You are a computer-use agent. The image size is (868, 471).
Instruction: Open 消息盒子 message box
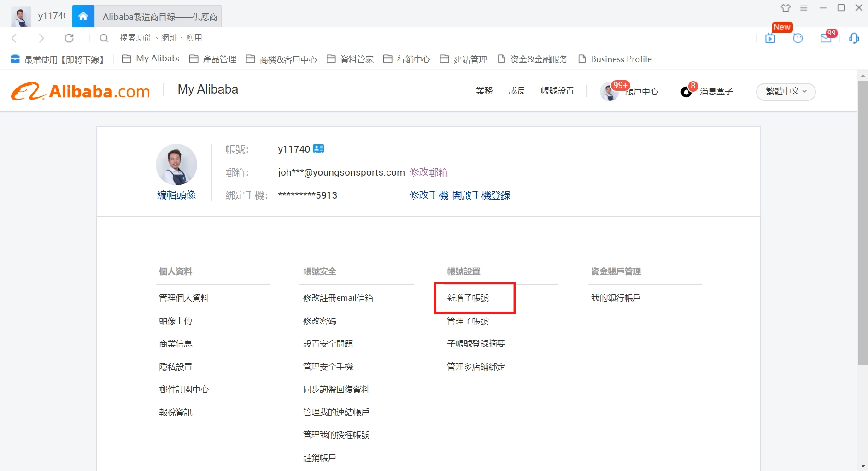point(716,91)
